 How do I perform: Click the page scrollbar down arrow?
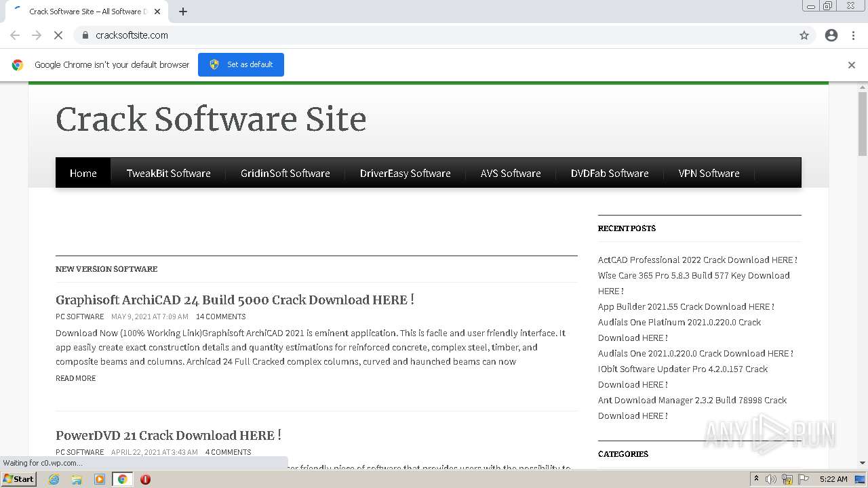(863, 463)
